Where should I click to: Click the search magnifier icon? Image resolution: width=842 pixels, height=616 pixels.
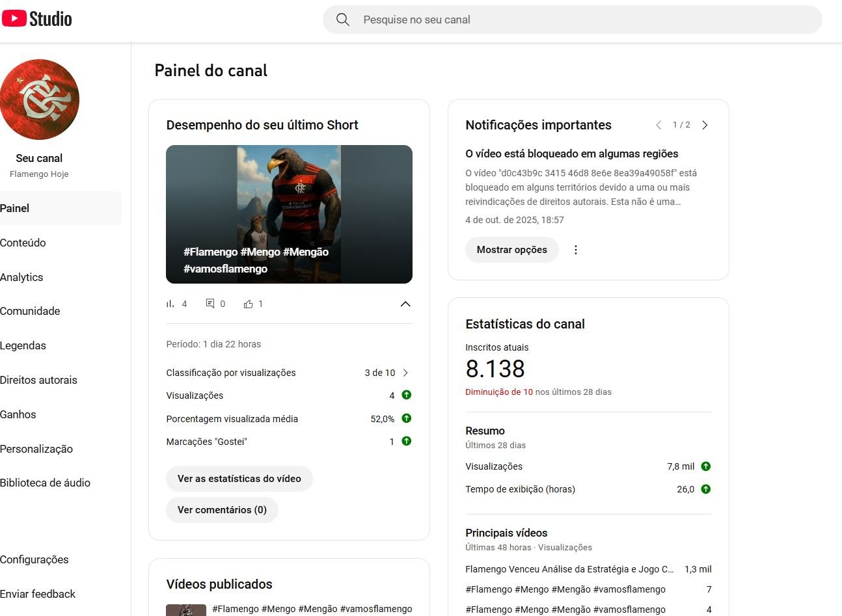point(343,20)
